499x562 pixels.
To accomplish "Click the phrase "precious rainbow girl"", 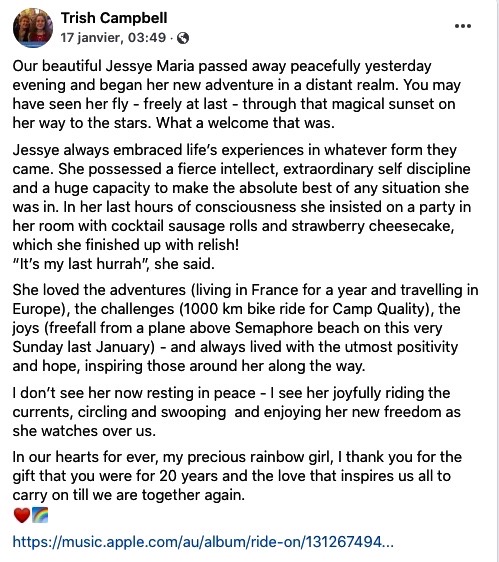I will click(261, 457).
